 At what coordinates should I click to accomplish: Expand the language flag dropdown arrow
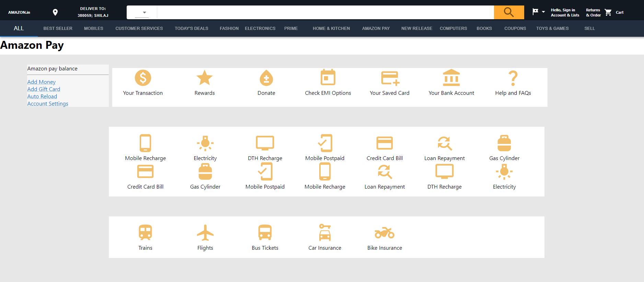click(x=543, y=12)
